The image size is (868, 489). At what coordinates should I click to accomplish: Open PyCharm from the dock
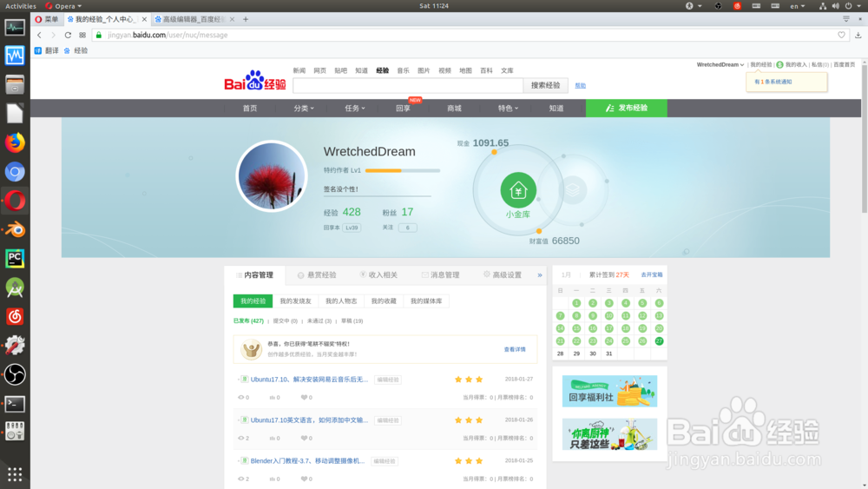[15, 258]
